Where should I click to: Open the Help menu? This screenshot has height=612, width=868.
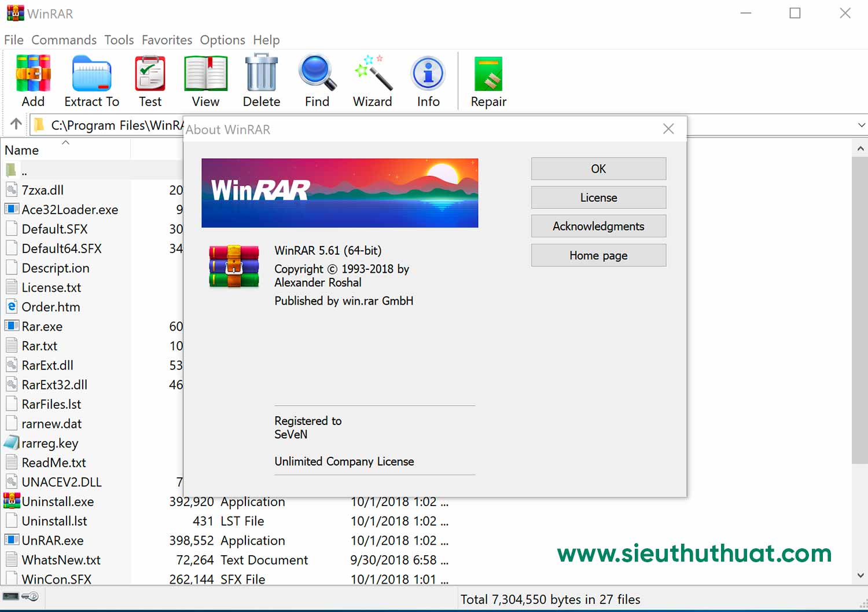266,40
